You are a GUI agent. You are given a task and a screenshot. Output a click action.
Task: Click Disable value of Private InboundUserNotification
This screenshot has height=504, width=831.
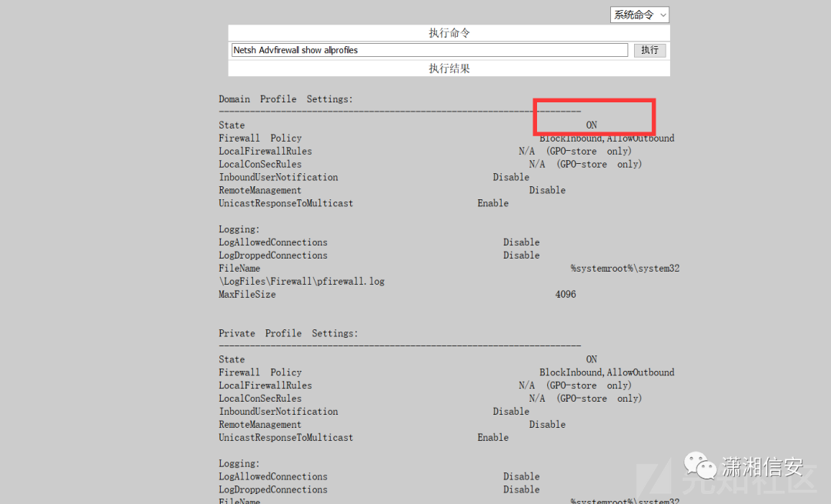click(511, 411)
